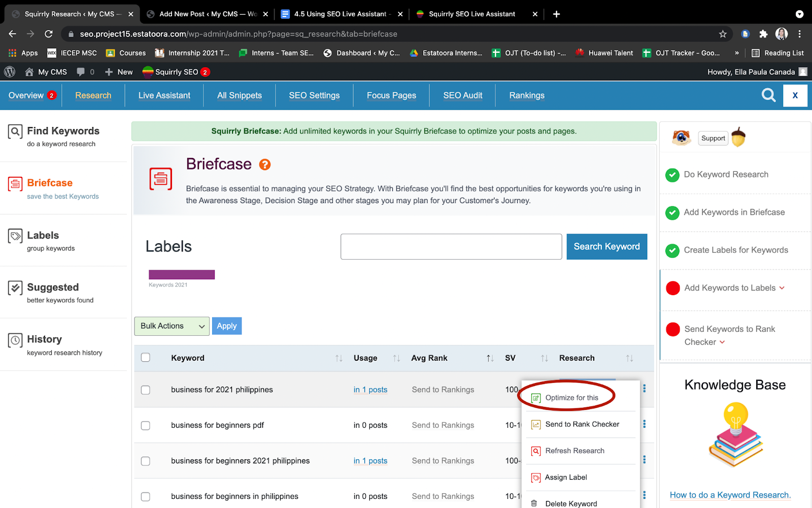Choose Send to Rank Checker from the menu
This screenshot has width=812, height=508.
click(582, 425)
